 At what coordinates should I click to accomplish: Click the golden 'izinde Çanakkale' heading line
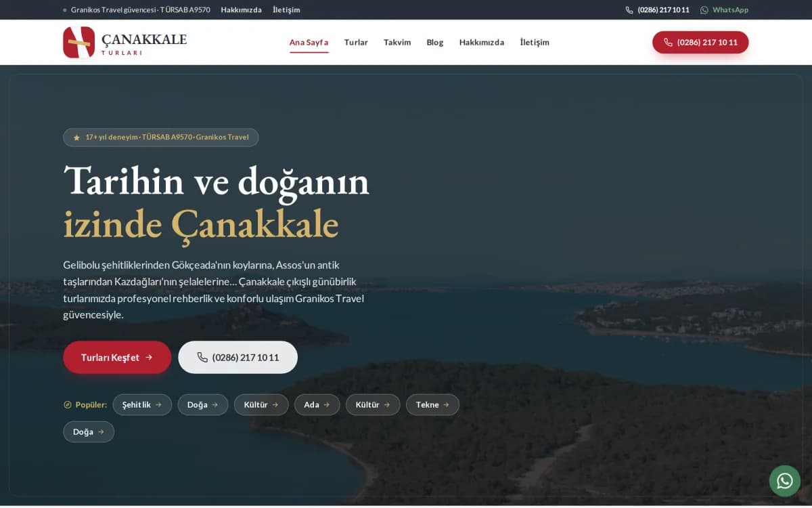(201, 224)
